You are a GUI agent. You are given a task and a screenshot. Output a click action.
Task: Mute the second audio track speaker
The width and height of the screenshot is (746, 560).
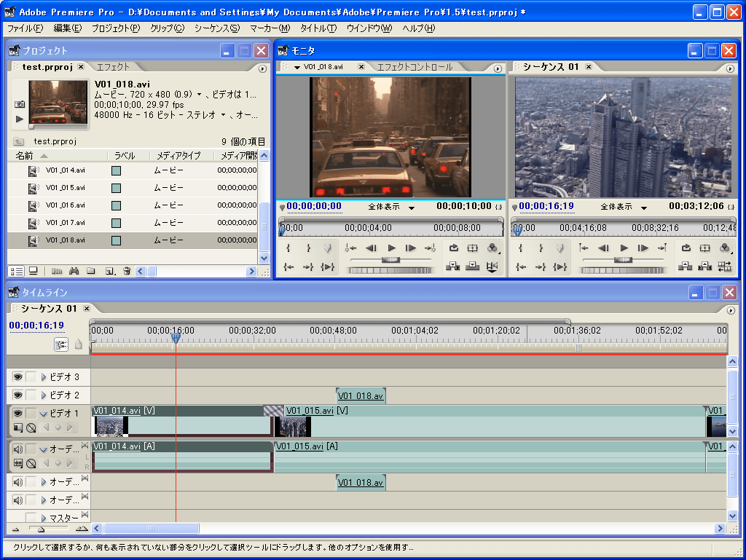coord(17,482)
